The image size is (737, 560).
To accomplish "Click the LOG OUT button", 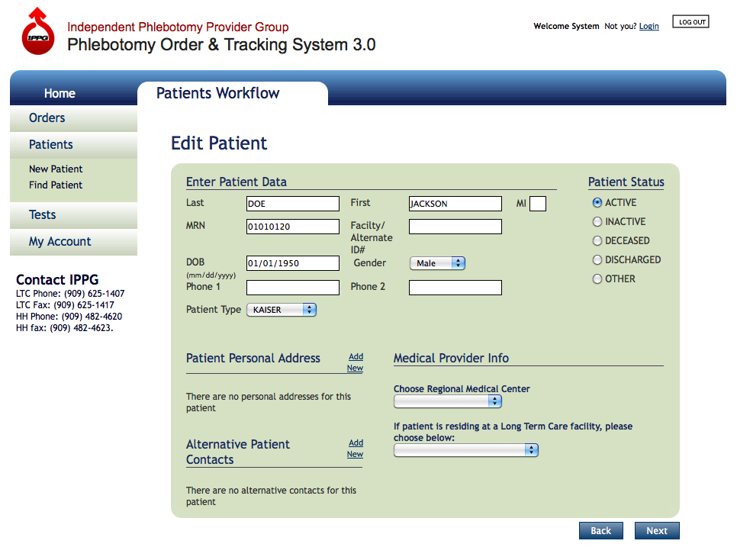I will [x=690, y=22].
